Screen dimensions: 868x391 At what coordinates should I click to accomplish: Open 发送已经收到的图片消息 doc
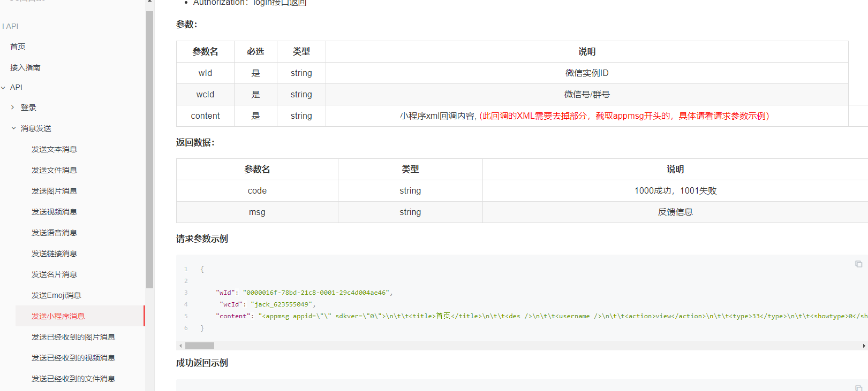tap(73, 337)
